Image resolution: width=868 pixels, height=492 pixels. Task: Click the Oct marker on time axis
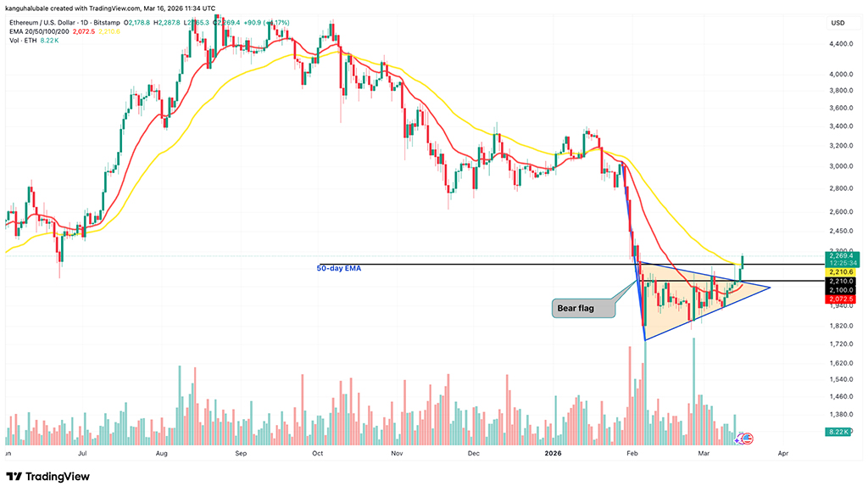click(317, 454)
